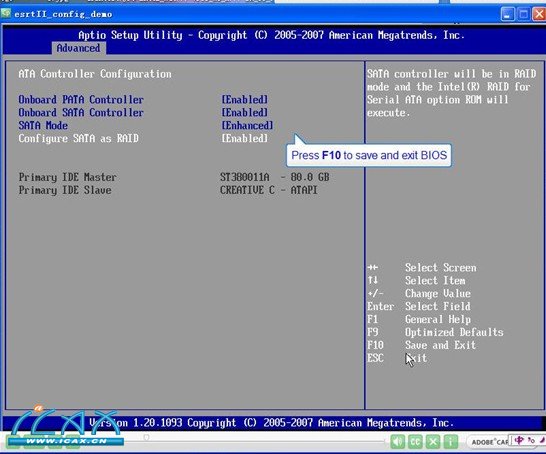
Task: Toggle closed captions with the CC icon
Action: pyautogui.click(x=415, y=442)
